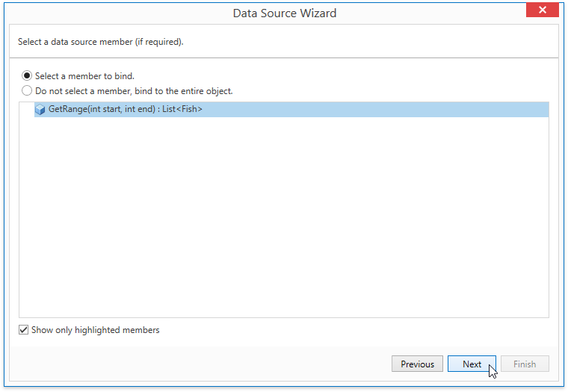Screen dimensions: 568x392
Task: Click the empty footer area left of Previous
Action: click(200, 364)
